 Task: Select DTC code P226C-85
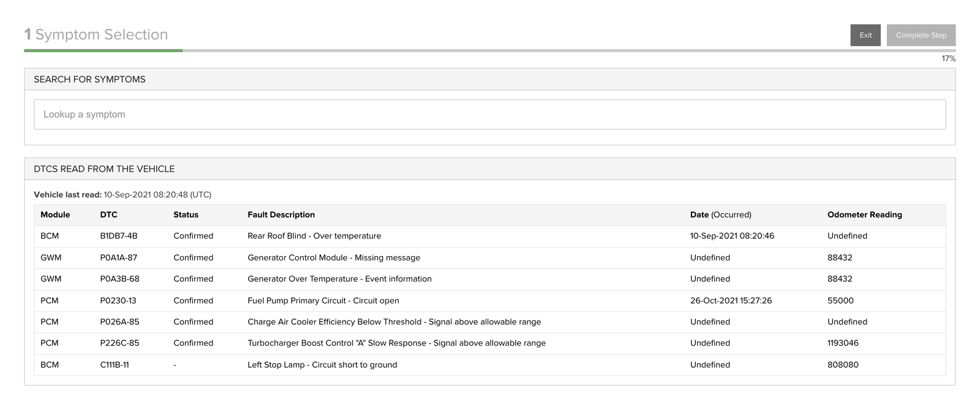119,343
